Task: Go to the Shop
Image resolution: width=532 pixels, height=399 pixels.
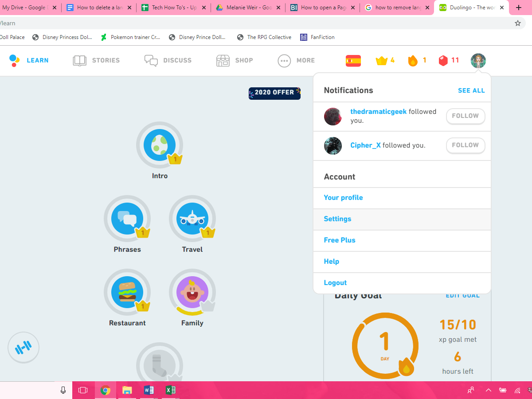Action: click(235, 61)
